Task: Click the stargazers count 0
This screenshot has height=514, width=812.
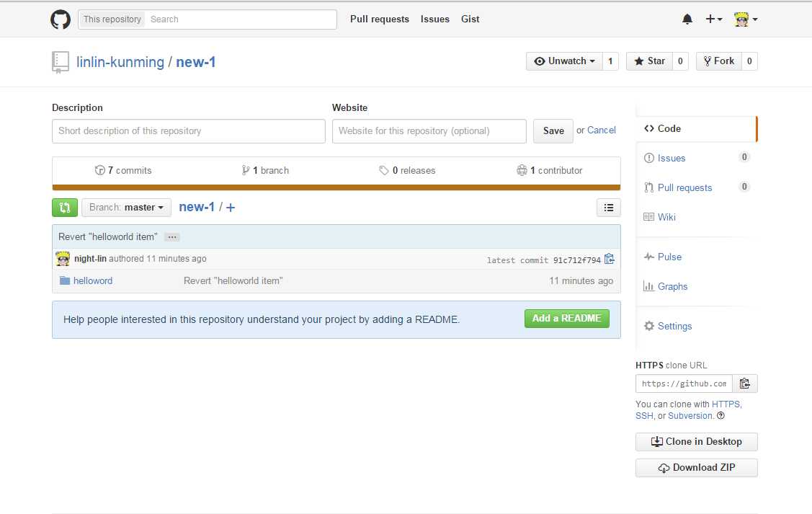Action: pyautogui.click(x=680, y=61)
